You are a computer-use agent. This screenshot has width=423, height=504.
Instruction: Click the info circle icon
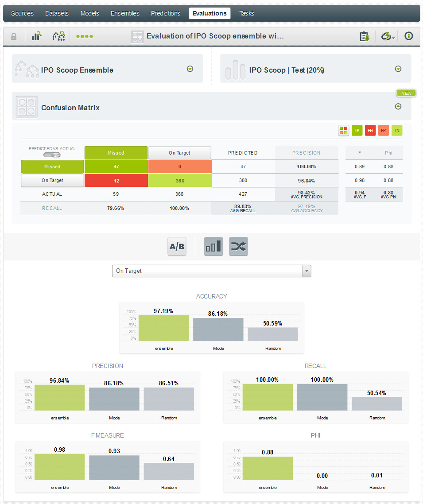tap(408, 36)
